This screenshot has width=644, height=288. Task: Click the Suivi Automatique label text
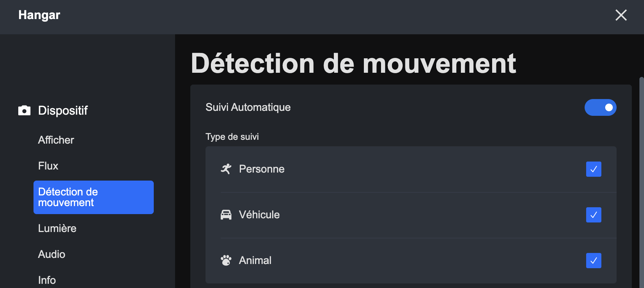coord(248,107)
